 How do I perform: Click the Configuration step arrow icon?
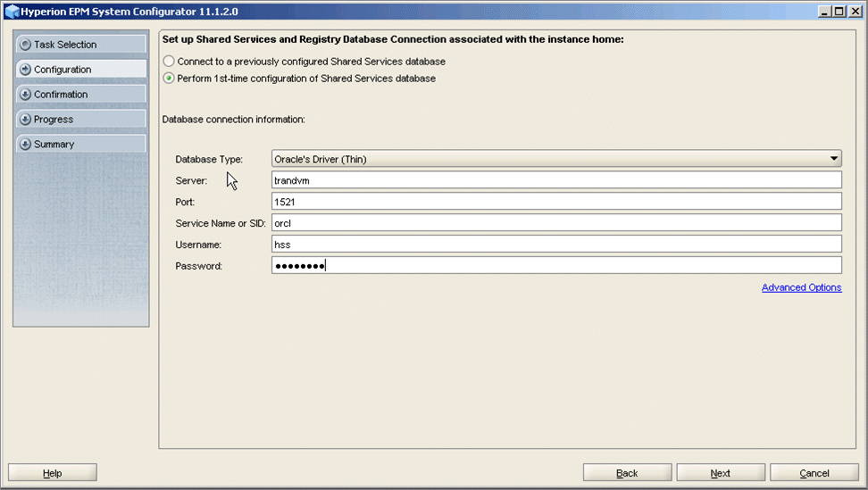pos(25,70)
